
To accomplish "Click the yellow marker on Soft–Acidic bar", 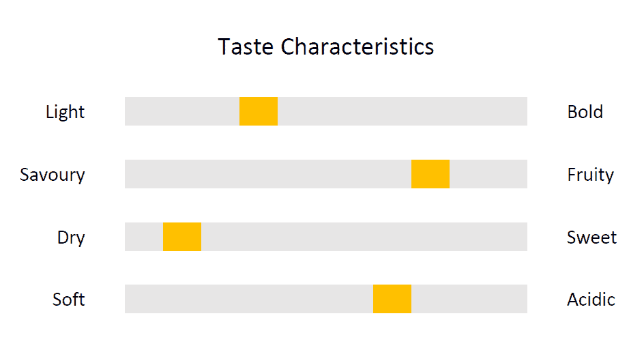I will [392, 299].
